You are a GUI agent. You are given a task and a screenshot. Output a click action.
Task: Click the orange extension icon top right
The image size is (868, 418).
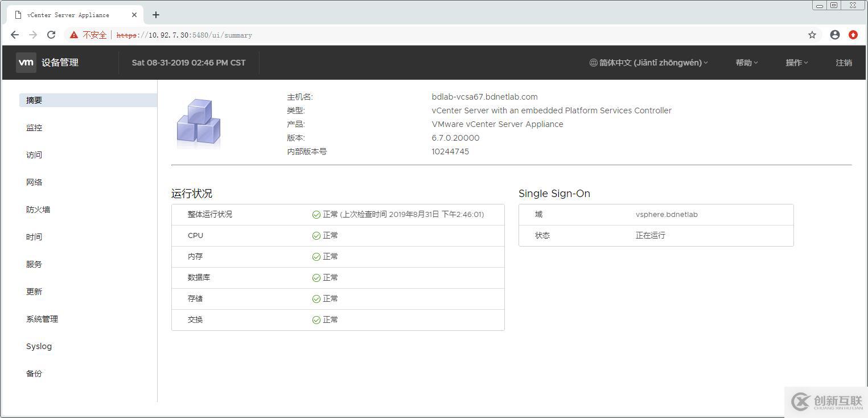tap(854, 35)
